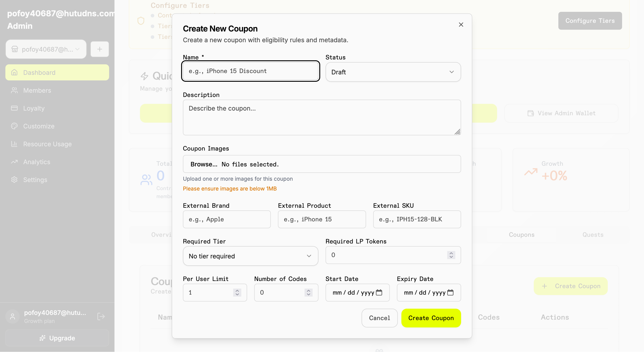Open Loyalty in the sidebar menu

click(34, 108)
